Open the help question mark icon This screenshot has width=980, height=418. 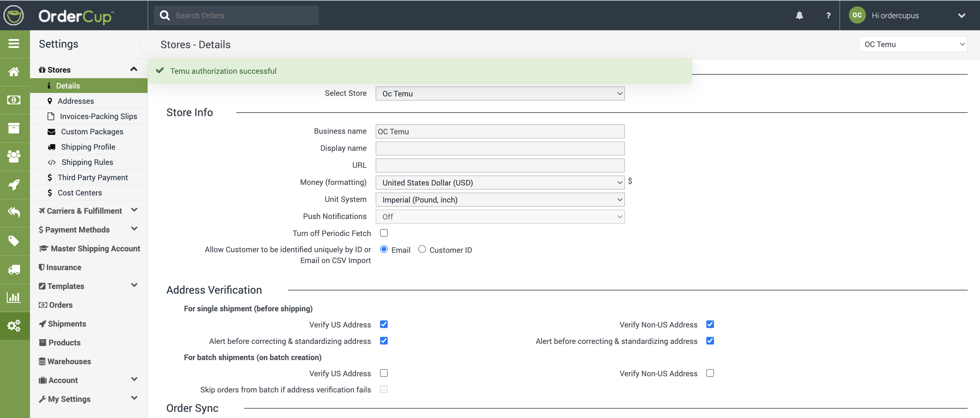[828, 16]
